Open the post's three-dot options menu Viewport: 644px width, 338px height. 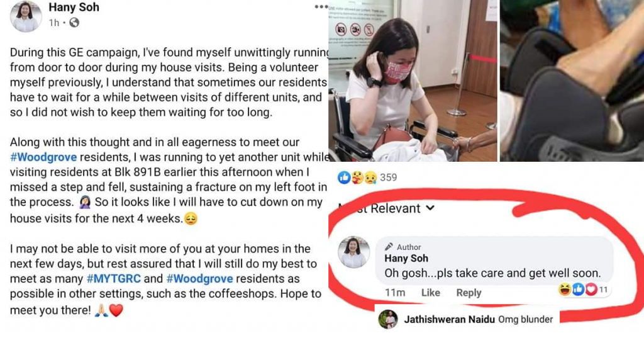[321, 7]
